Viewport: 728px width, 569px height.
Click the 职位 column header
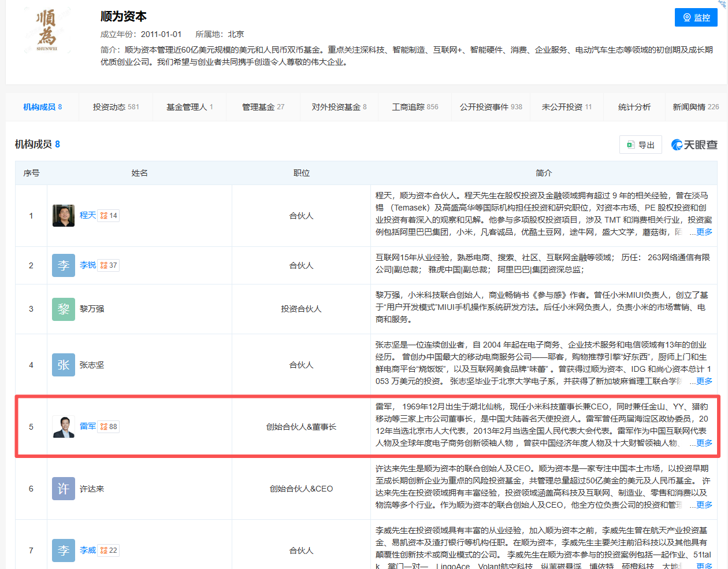(x=301, y=173)
